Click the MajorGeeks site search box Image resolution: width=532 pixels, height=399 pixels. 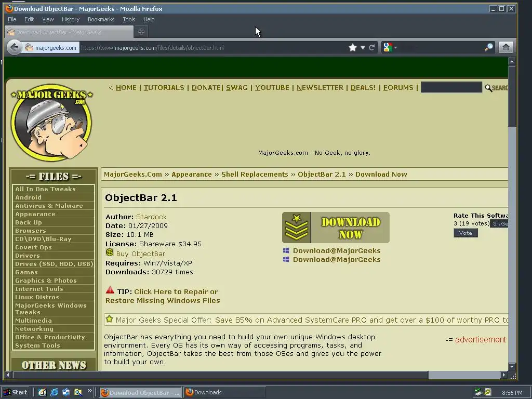451,87
